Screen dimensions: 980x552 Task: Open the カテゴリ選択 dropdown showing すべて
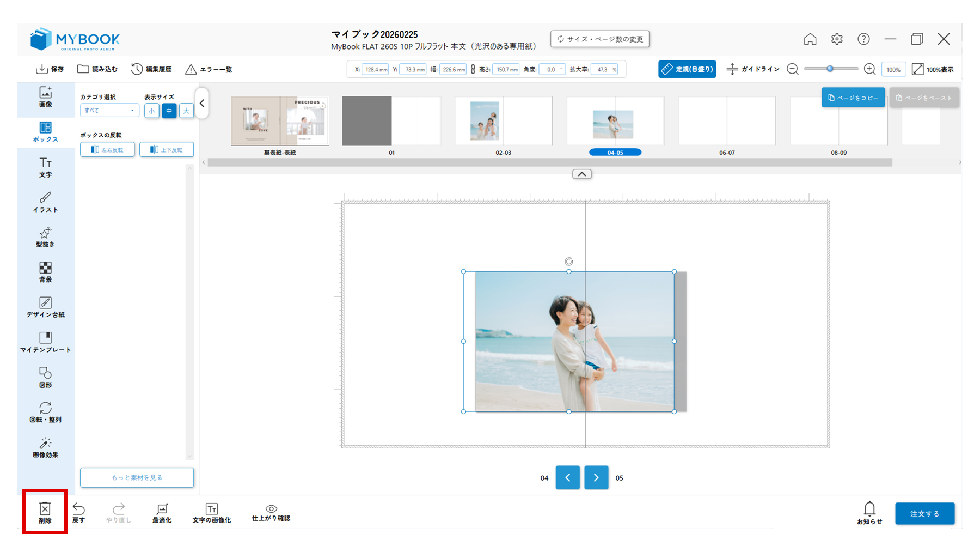click(x=109, y=111)
